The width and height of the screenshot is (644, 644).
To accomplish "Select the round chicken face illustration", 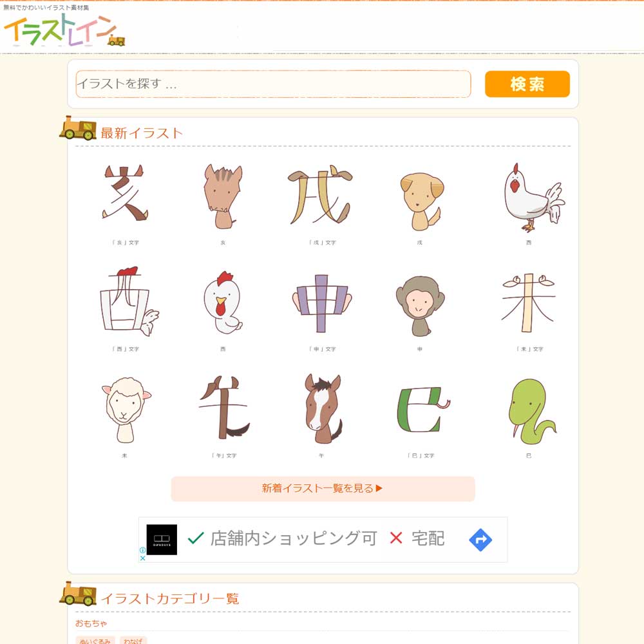I will (x=223, y=302).
